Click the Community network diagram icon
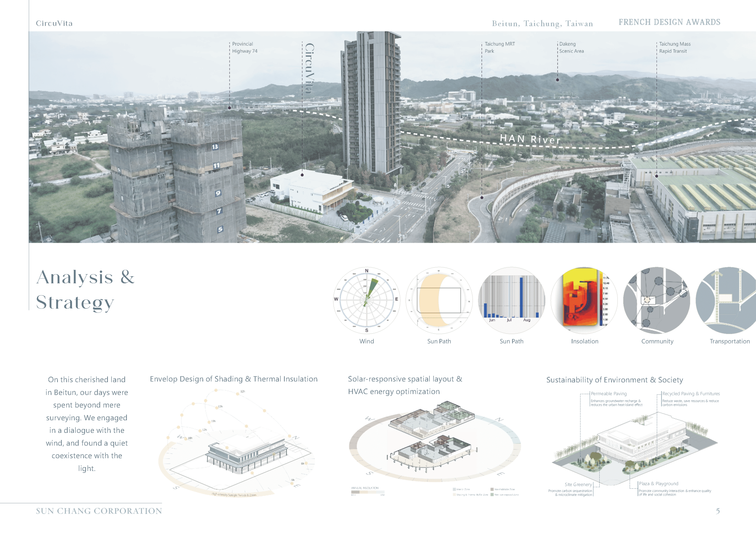 coord(657,300)
